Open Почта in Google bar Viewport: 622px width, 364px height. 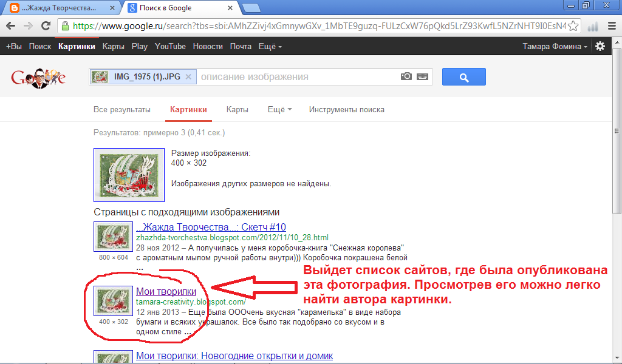241,46
